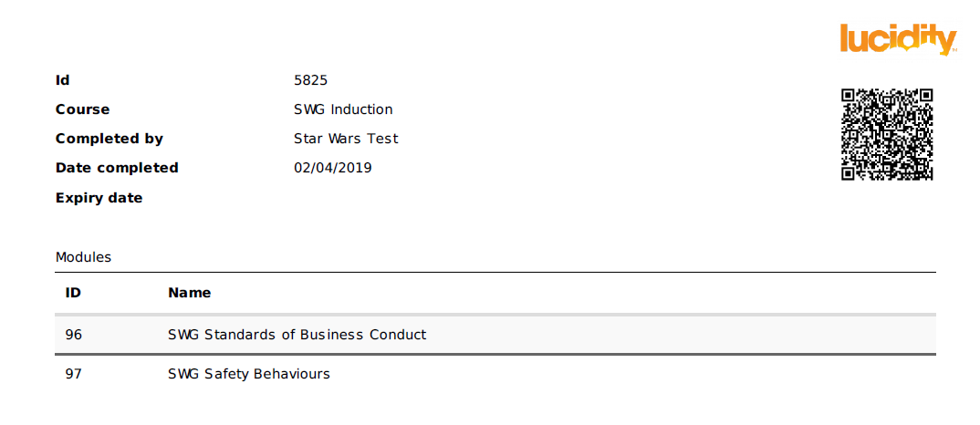Select SWG Standards of Business Conduct row
Screen dimensions: 980x425
297,335
